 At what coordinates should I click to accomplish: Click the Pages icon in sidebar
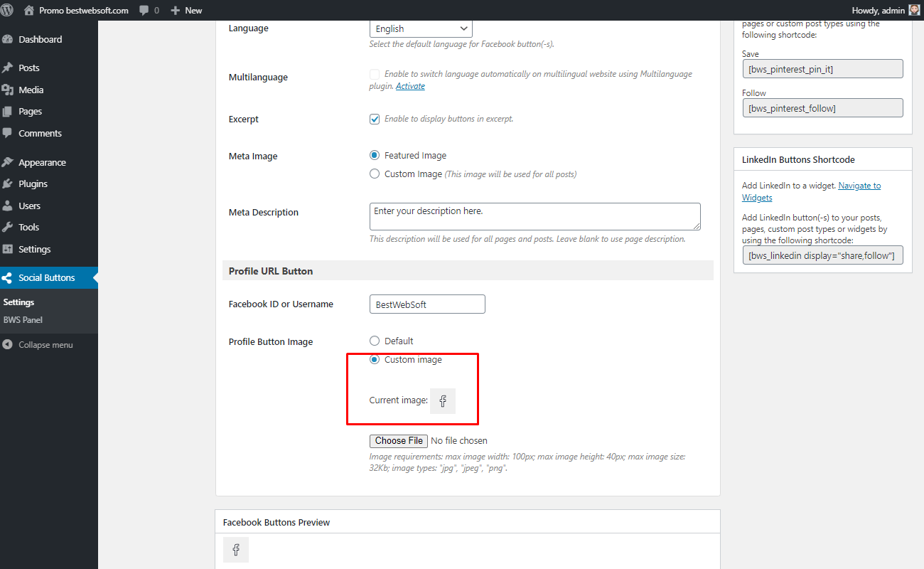(8, 112)
